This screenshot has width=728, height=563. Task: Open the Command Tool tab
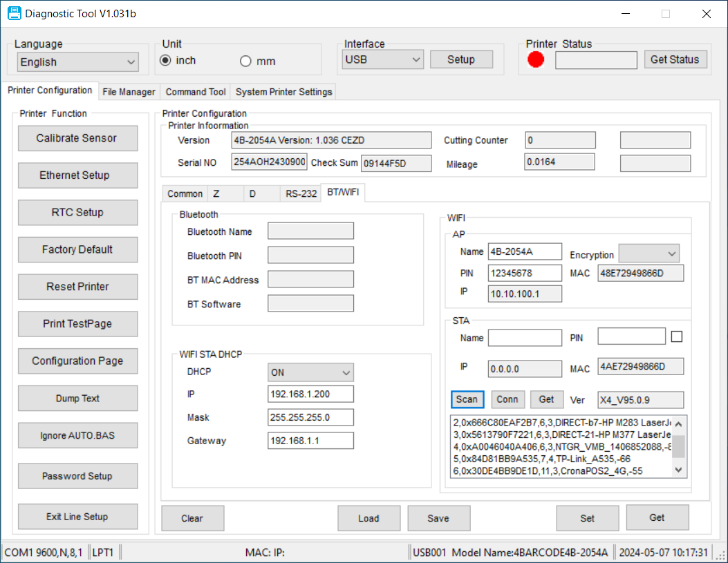click(196, 92)
